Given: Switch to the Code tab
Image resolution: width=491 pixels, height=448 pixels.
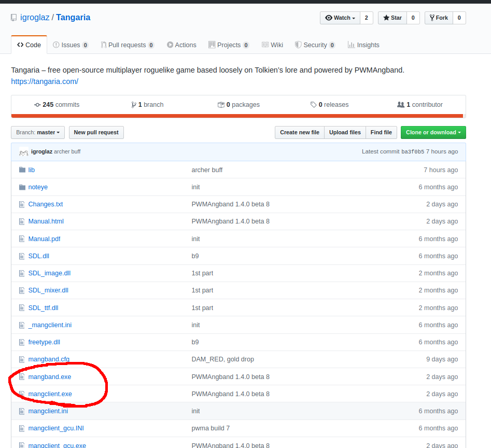Looking at the screenshot, I should tap(29, 45).
